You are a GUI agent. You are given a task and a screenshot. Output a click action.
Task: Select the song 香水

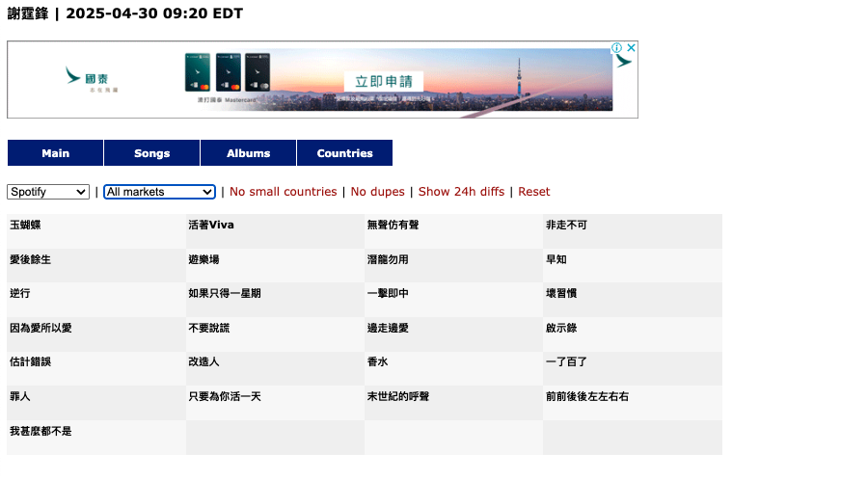coord(377,361)
